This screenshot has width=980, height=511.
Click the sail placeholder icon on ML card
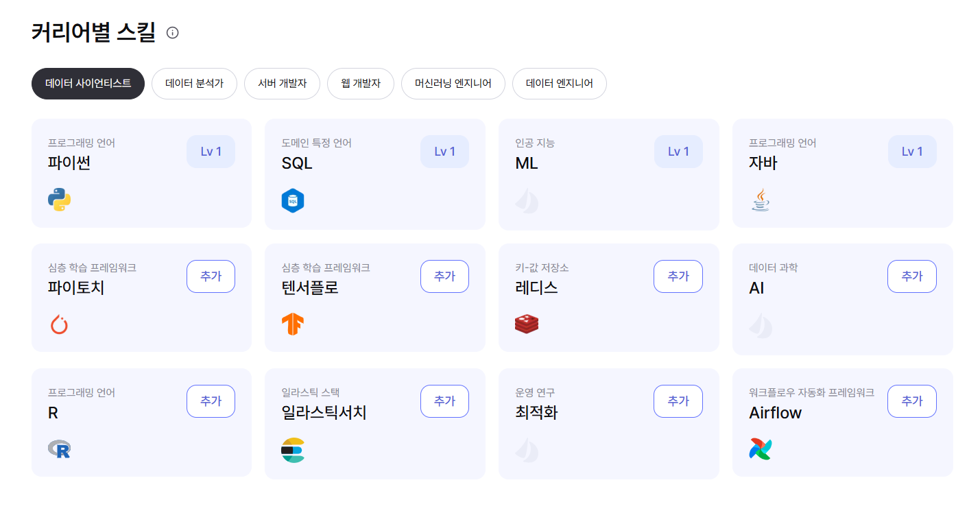tap(527, 202)
